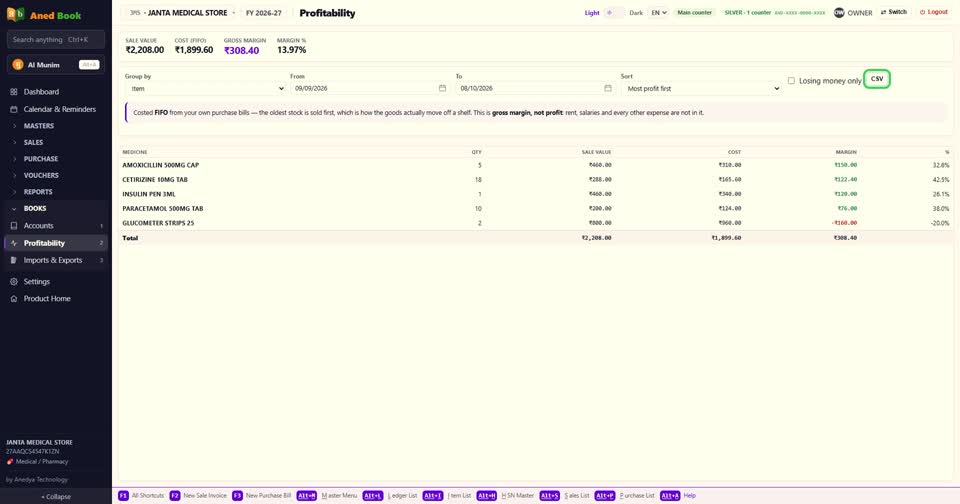Viewport: 960px width, 504px height.
Task: Click the Switch user button
Action: [894, 12]
